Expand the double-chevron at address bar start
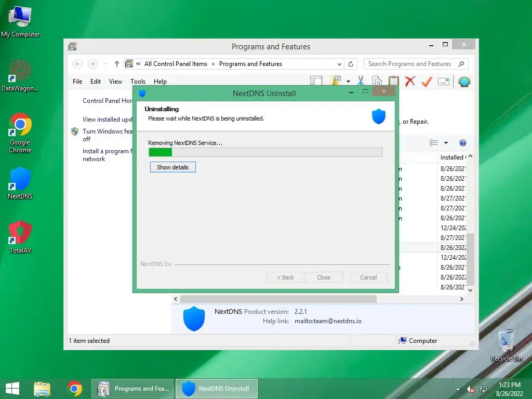 pyautogui.click(x=138, y=64)
